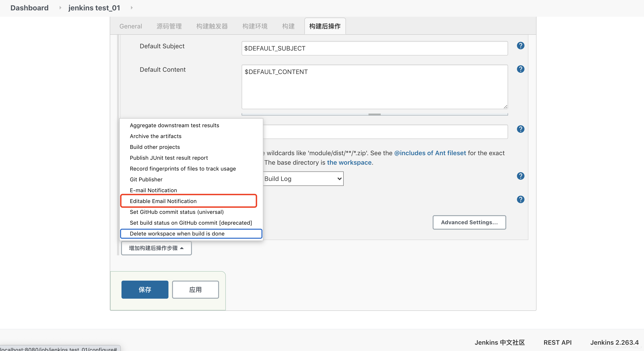
Task: Select Archive the artifacts option
Action: click(156, 136)
